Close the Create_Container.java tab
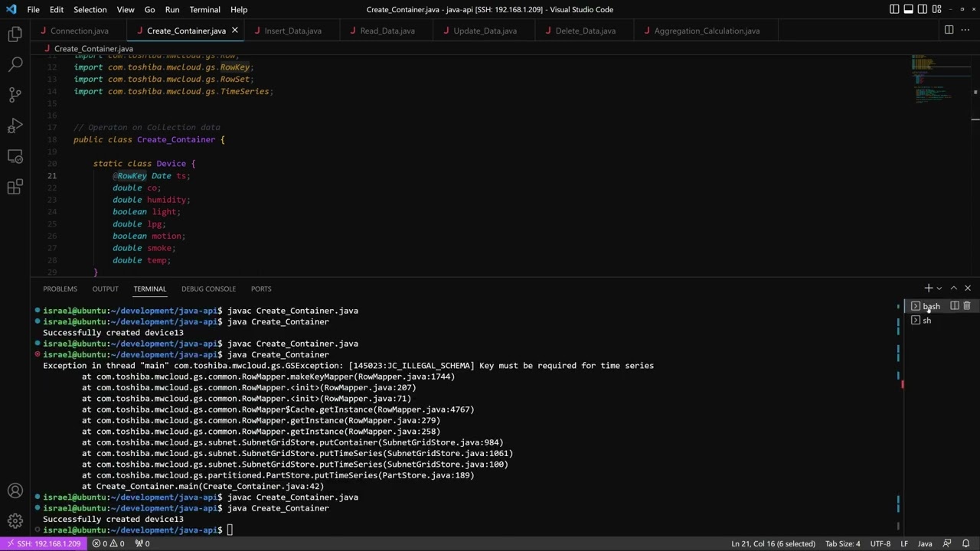The image size is (980, 551). pos(235,31)
